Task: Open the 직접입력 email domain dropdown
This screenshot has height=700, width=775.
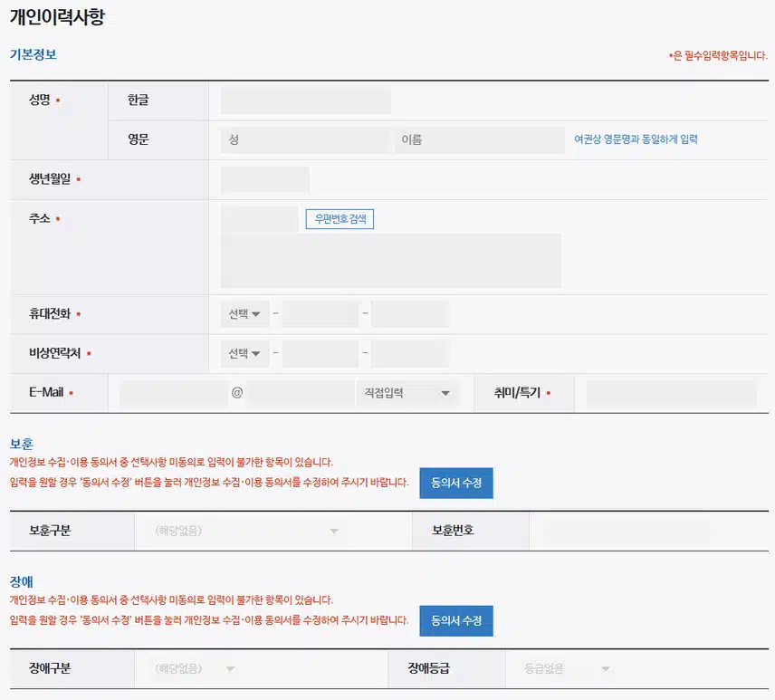Action: click(407, 393)
